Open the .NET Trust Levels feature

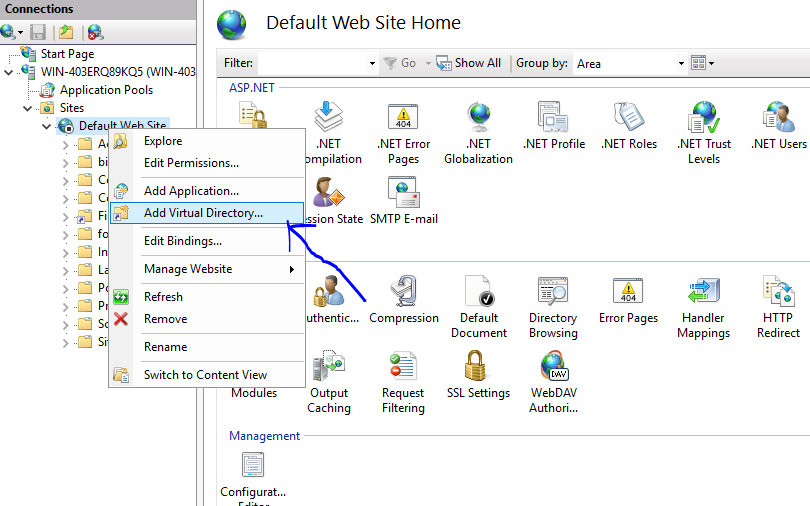[x=704, y=134]
